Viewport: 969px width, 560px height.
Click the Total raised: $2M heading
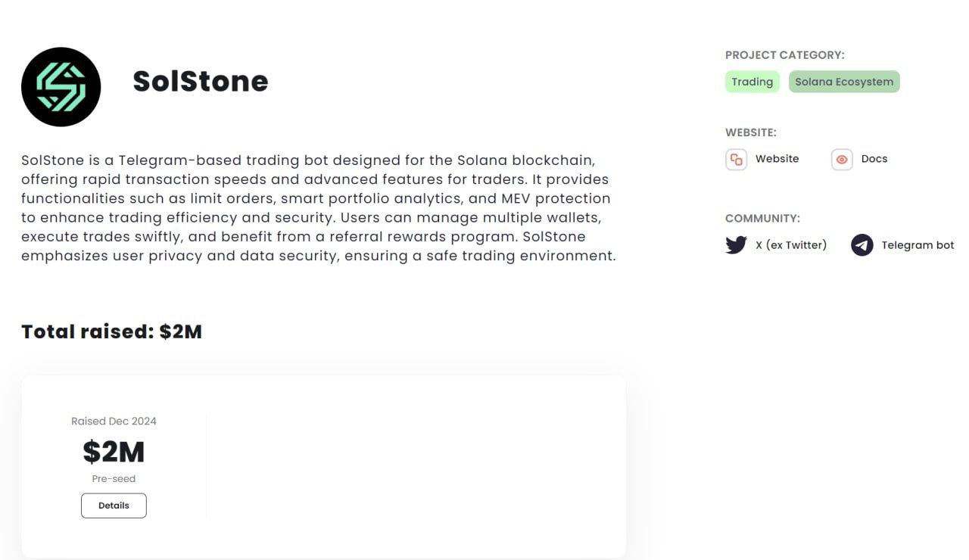(x=111, y=331)
